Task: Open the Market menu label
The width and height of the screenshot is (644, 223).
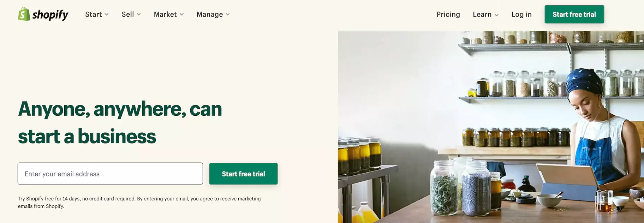Action: point(165,14)
